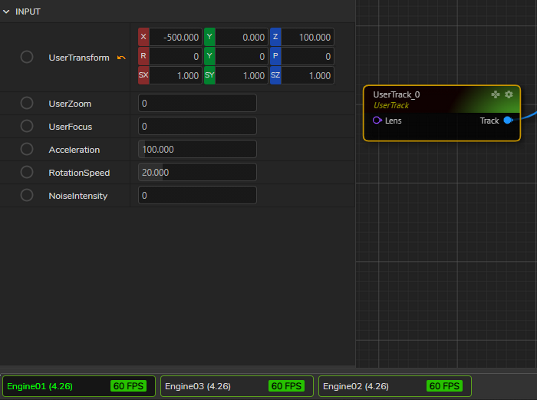537x400 pixels.
Task: Toggle the circle next to UserZoom
Action: pos(27,103)
